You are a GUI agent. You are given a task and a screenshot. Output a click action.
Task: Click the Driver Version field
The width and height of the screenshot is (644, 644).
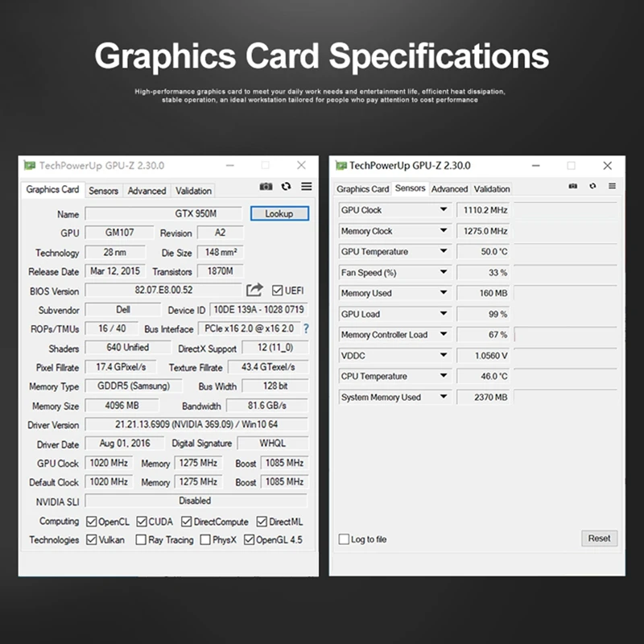pos(196,424)
